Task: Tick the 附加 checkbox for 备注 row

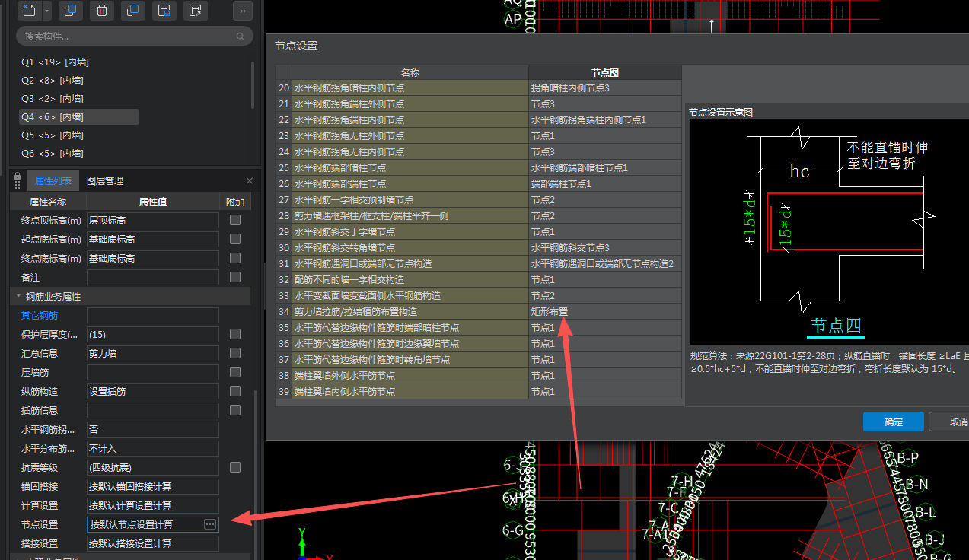Action: [x=235, y=277]
